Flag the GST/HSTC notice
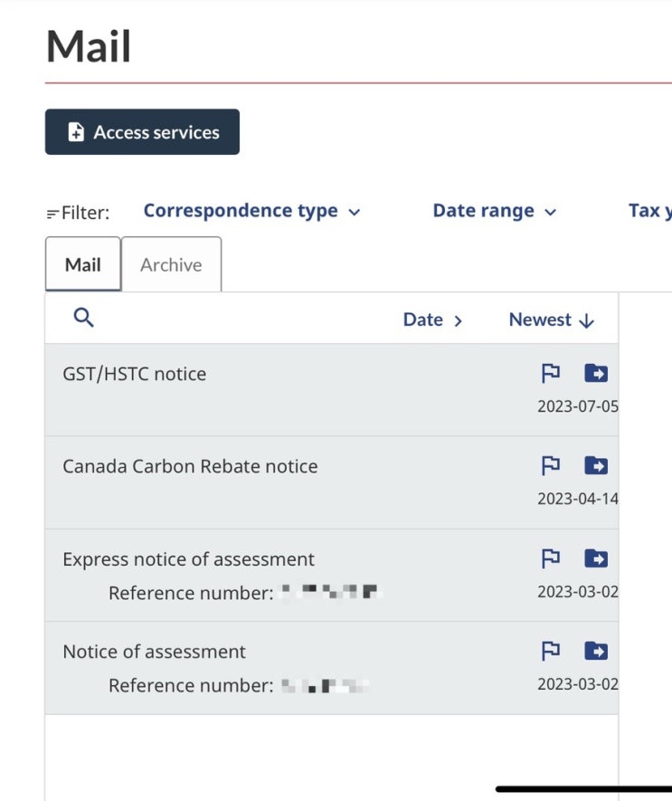 tap(551, 373)
